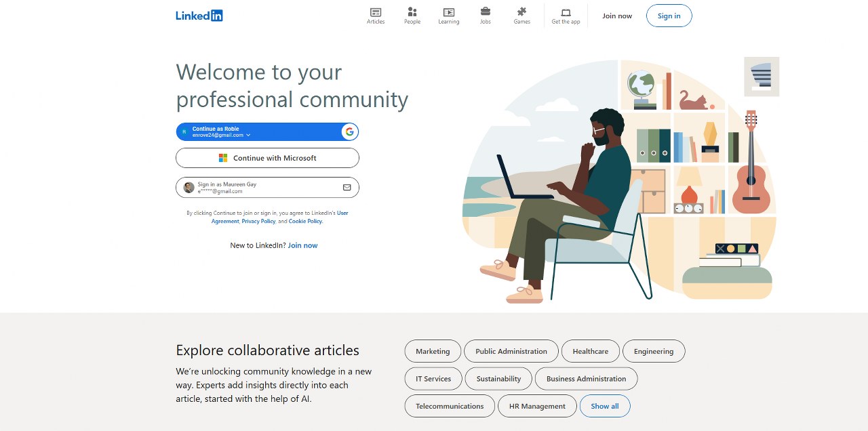This screenshot has height=431, width=868.
Task: Click Show all topics button
Action: (x=605, y=406)
